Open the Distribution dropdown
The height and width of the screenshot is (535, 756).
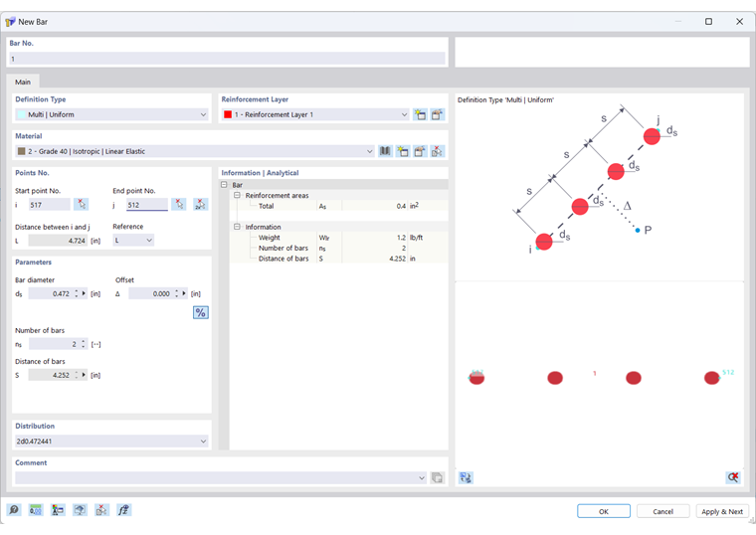203,441
